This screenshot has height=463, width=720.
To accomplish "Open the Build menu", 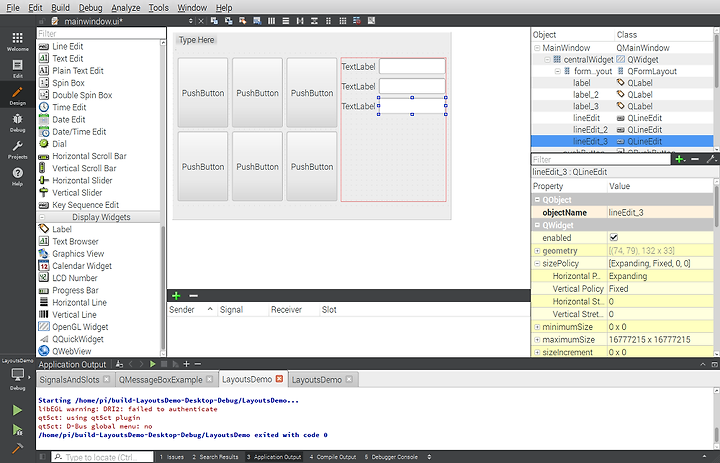I will click(x=60, y=7).
